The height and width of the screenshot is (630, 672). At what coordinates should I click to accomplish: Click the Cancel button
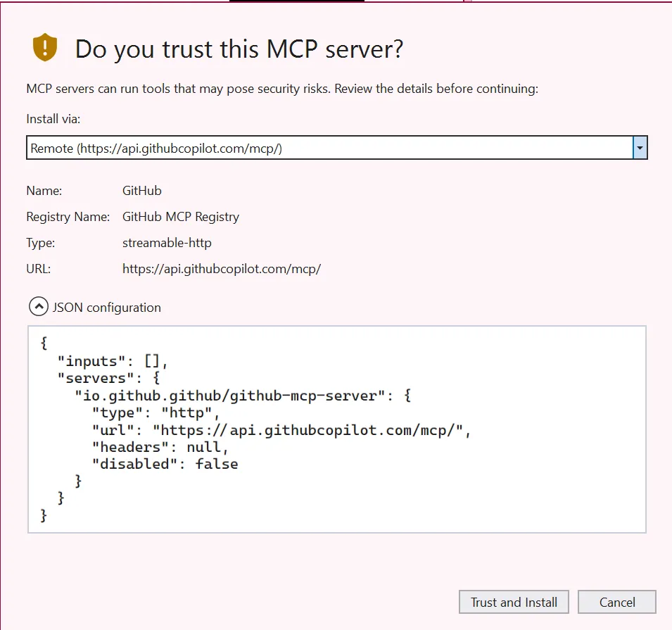[616, 602]
